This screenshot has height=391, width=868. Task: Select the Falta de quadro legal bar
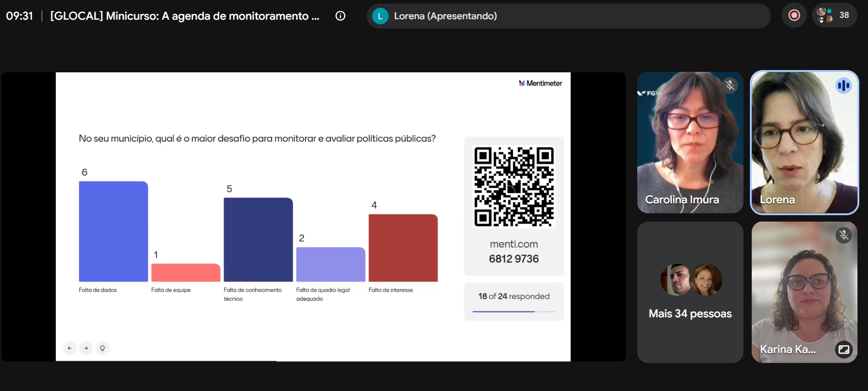(x=331, y=264)
